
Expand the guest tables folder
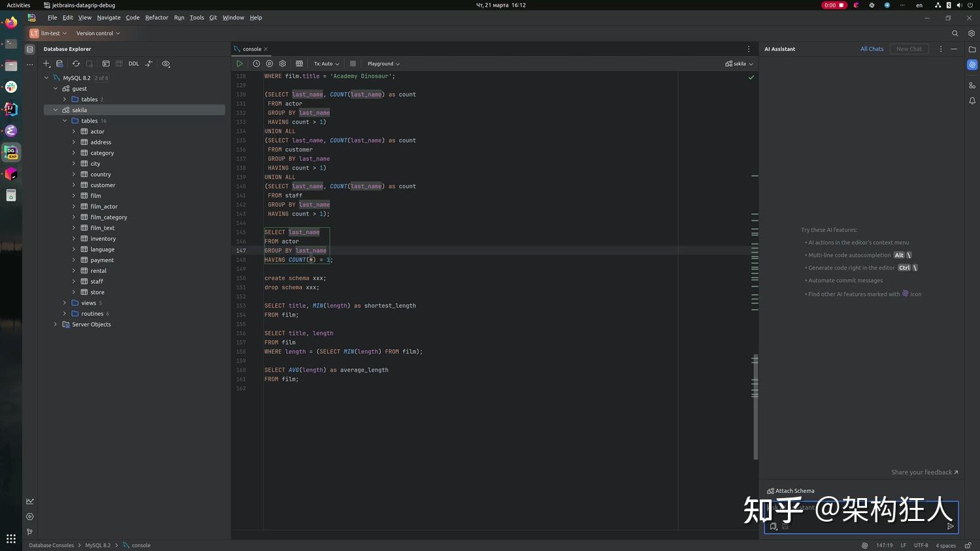tap(65, 99)
